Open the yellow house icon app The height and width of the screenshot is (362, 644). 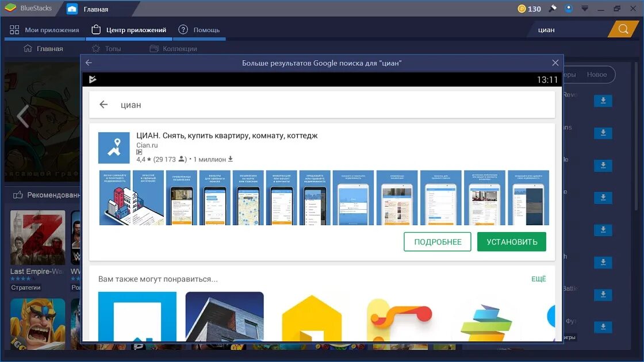(x=312, y=318)
